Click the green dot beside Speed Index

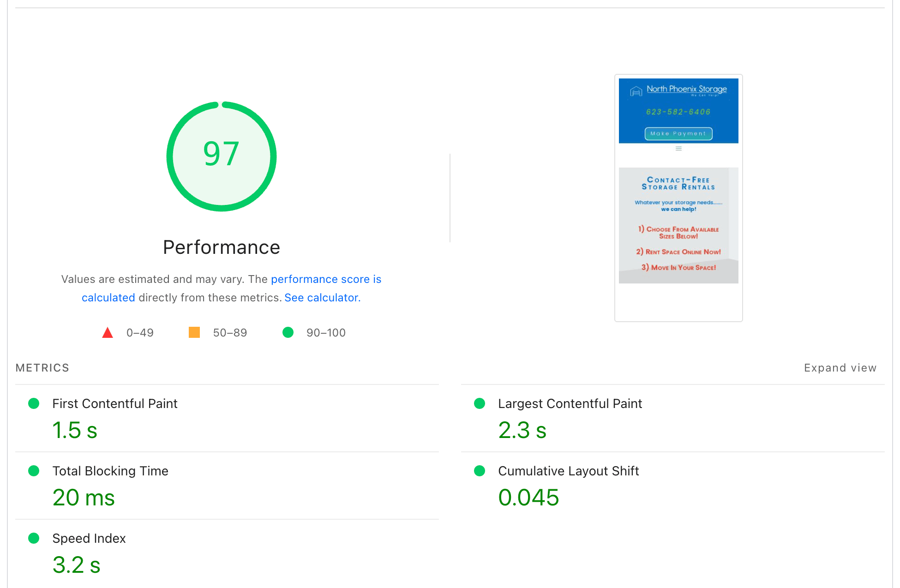34,538
